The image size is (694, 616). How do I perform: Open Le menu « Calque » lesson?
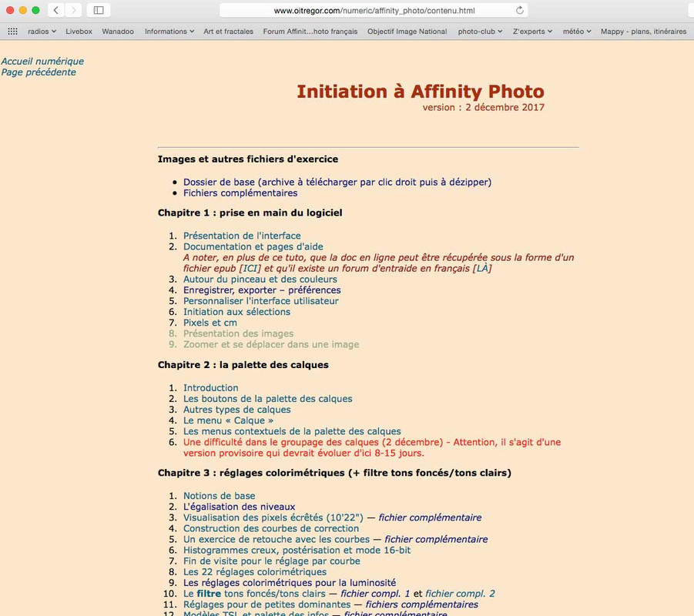tap(229, 420)
